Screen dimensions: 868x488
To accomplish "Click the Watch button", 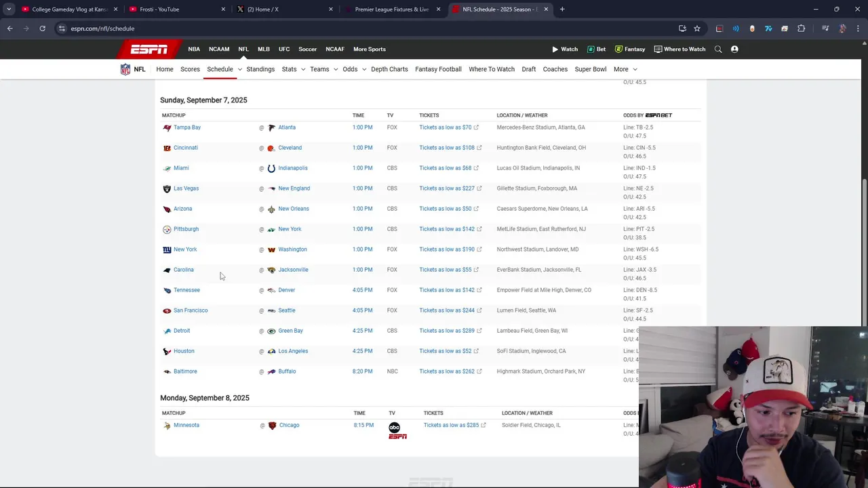I will click(564, 49).
